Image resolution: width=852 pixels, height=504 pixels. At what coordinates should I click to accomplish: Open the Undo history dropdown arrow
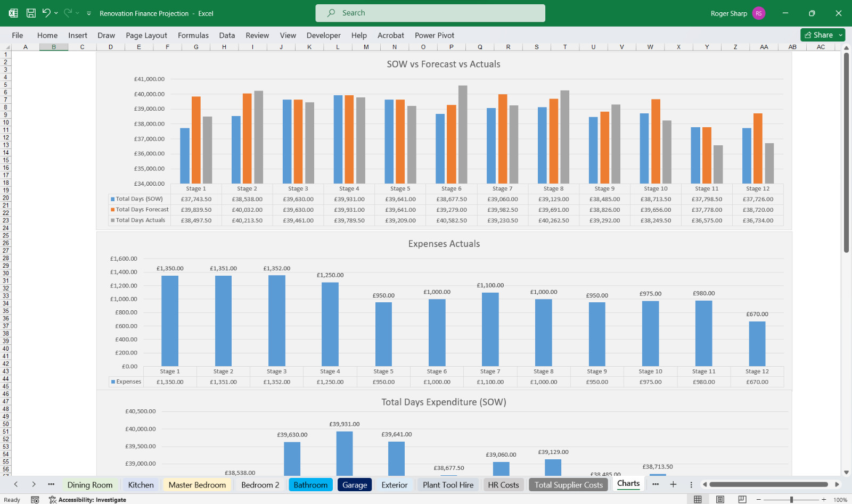click(x=56, y=13)
